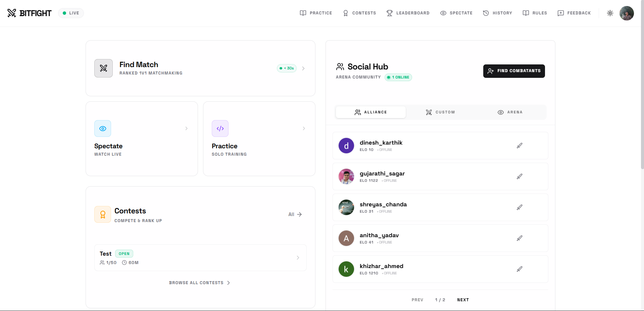Open your profile avatar in top-right corner
The image size is (644, 311).
[626, 13]
